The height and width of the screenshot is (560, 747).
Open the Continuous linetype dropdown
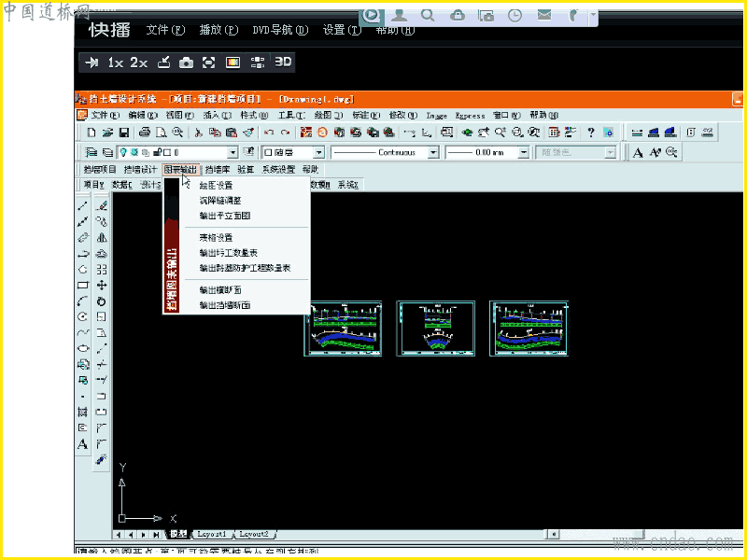(x=433, y=152)
